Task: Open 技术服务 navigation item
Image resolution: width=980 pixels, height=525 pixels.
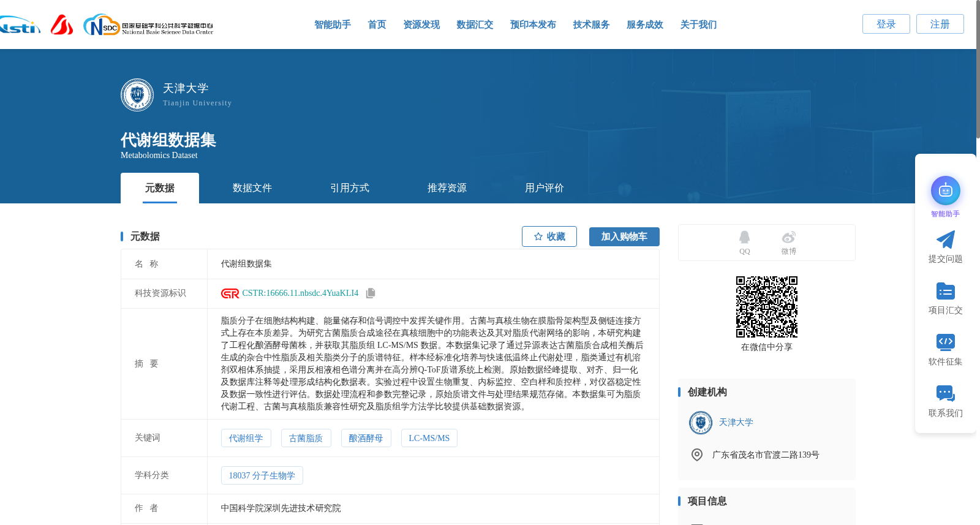Action: (x=591, y=25)
